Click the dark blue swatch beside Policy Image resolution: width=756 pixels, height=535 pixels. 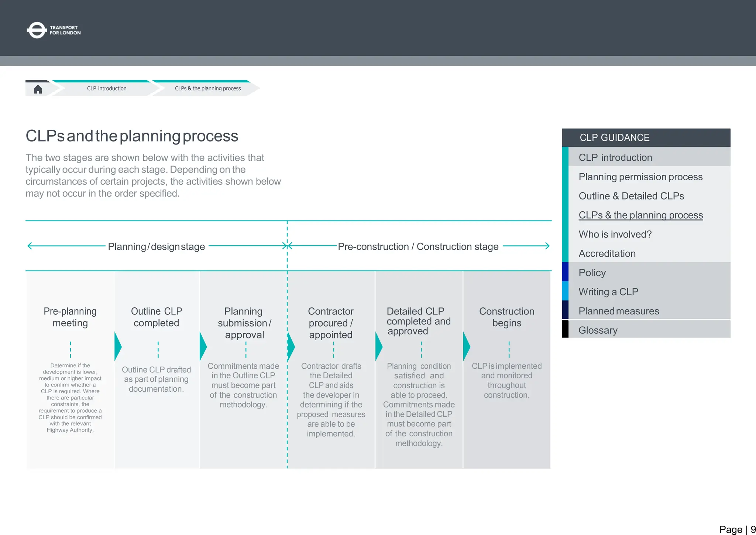(565, 272)
